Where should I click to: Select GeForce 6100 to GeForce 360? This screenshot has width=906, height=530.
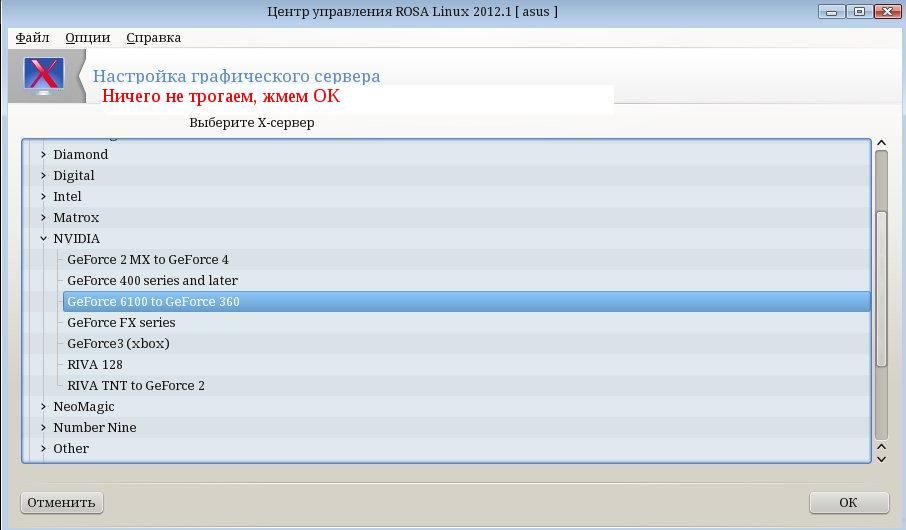(x=466, y=302)
